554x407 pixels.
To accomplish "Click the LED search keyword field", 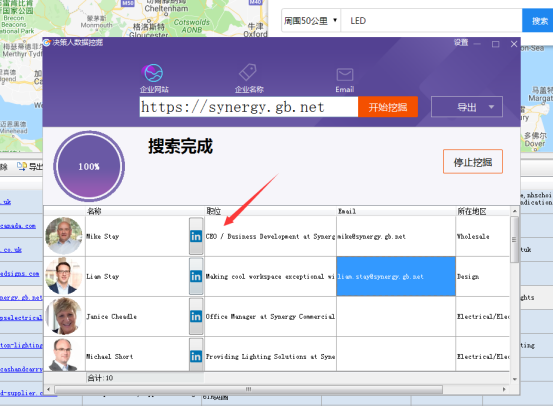I will click(431, 21).
